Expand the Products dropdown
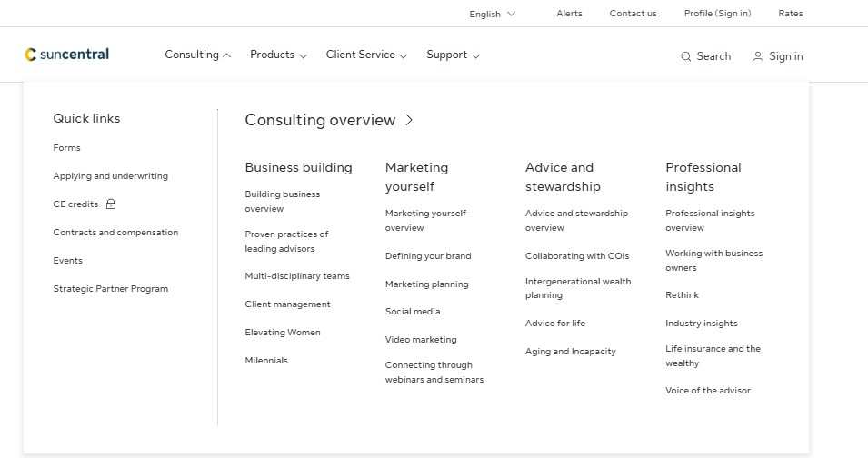 tap(278, 55)
